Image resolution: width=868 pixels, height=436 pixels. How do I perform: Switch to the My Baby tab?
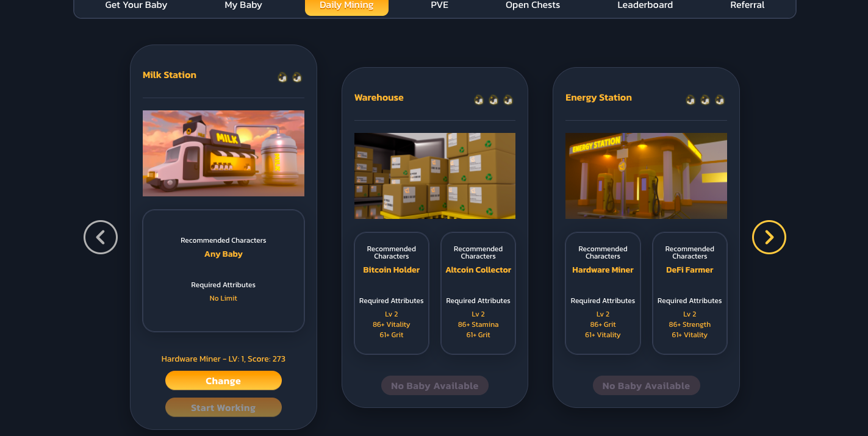243,5
